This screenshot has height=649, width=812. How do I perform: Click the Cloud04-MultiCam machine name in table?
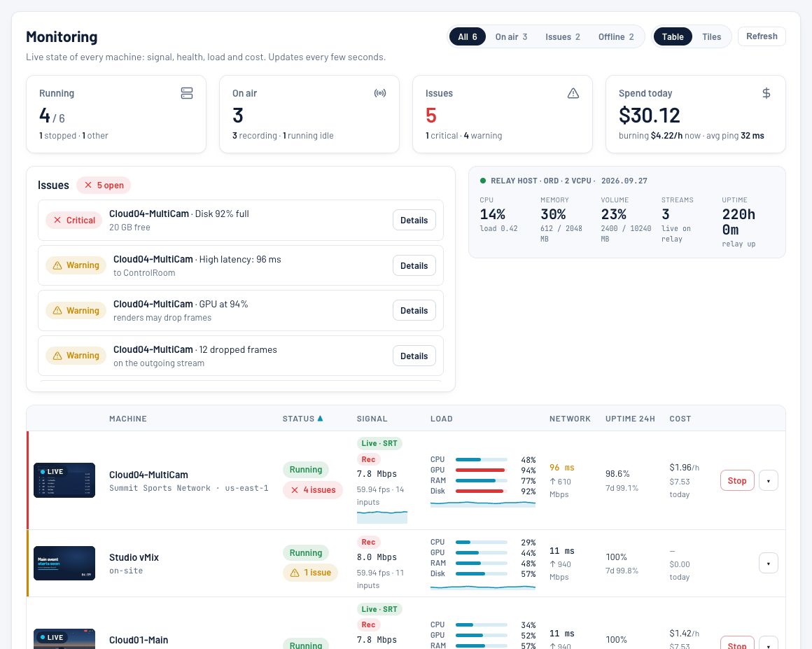[x=148, y=475]
